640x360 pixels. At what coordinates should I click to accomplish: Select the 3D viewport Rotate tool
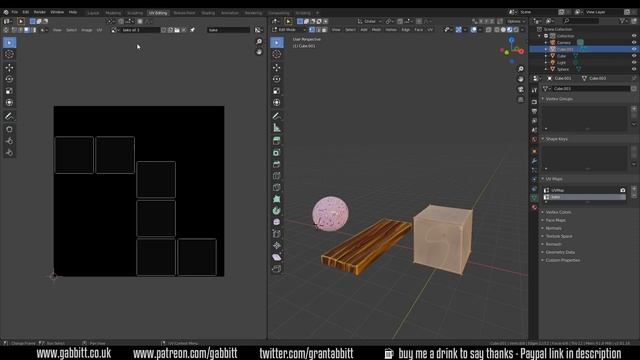tap(277, 79)
